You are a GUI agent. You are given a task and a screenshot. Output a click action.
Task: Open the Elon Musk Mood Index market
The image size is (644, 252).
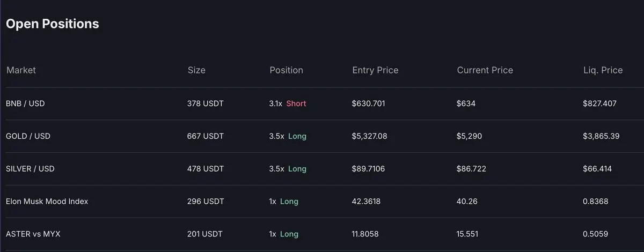click(47, 202)
